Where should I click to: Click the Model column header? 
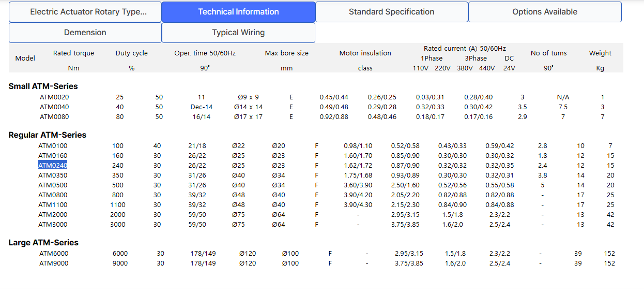coord(25,58)
